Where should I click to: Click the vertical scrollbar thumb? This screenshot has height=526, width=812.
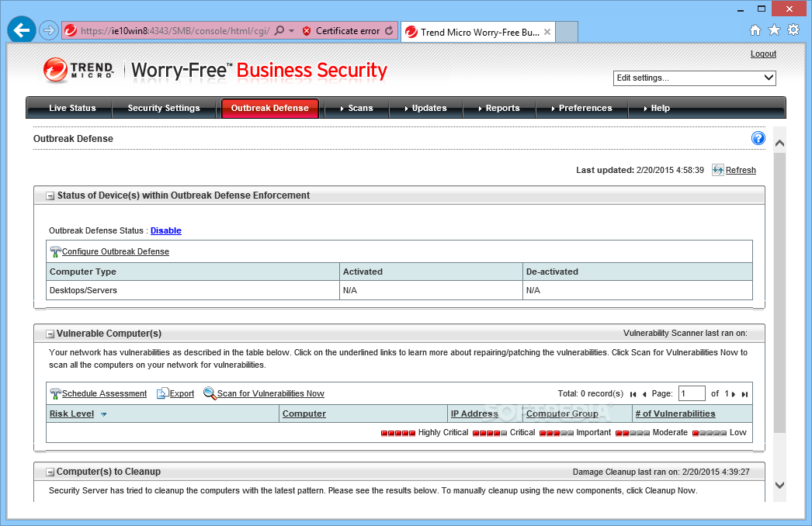pyautogui.click(x=779, y=292)
